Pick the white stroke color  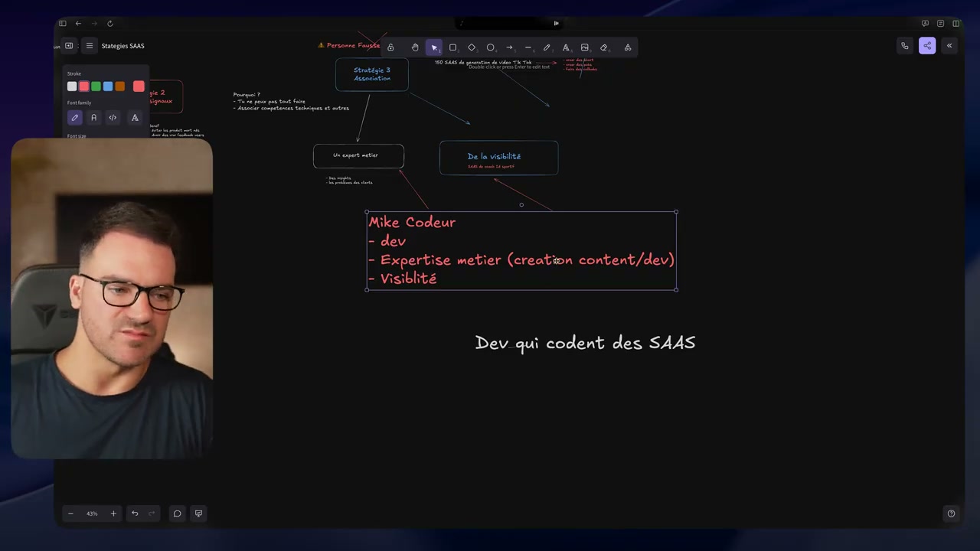pos(72,86)
